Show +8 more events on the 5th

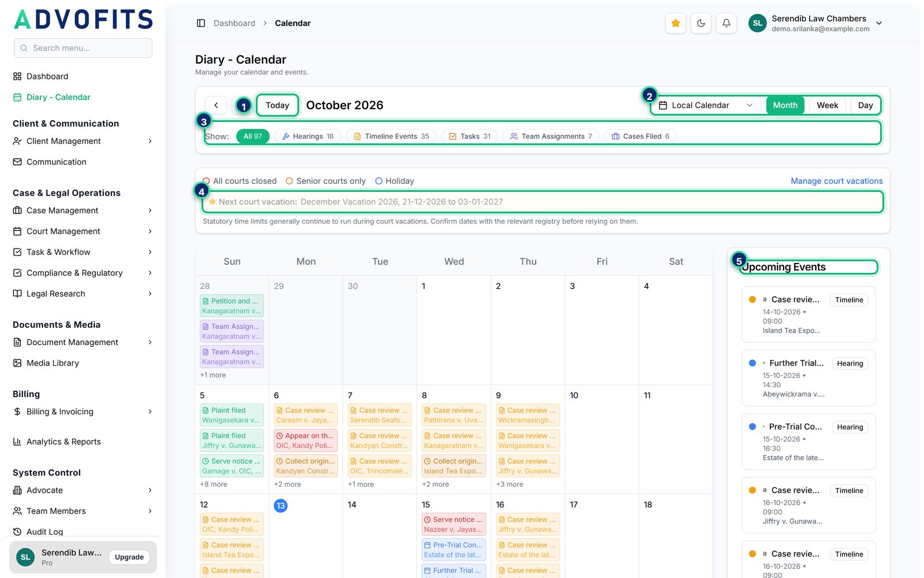pyautogui.click(x=214, y=484)
